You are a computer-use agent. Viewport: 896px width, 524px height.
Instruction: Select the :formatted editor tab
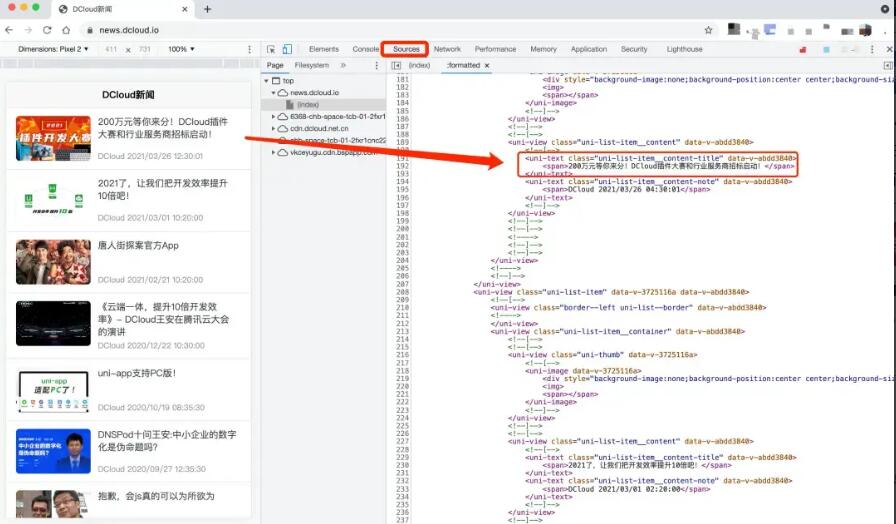tap(463, 65)
